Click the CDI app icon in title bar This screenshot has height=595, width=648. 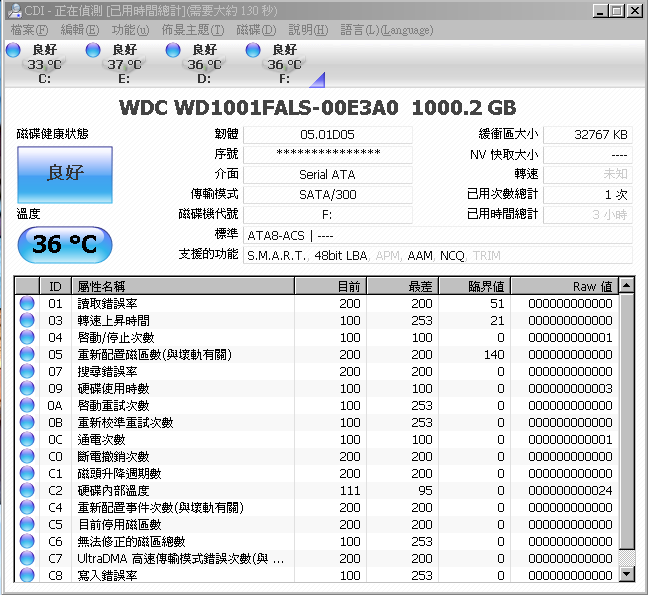click(14, 10)
